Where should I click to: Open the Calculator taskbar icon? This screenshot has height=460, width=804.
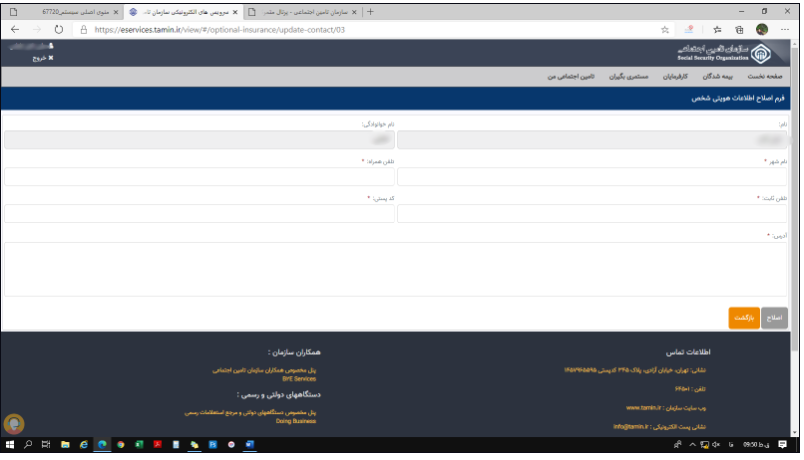coord(176,445)
